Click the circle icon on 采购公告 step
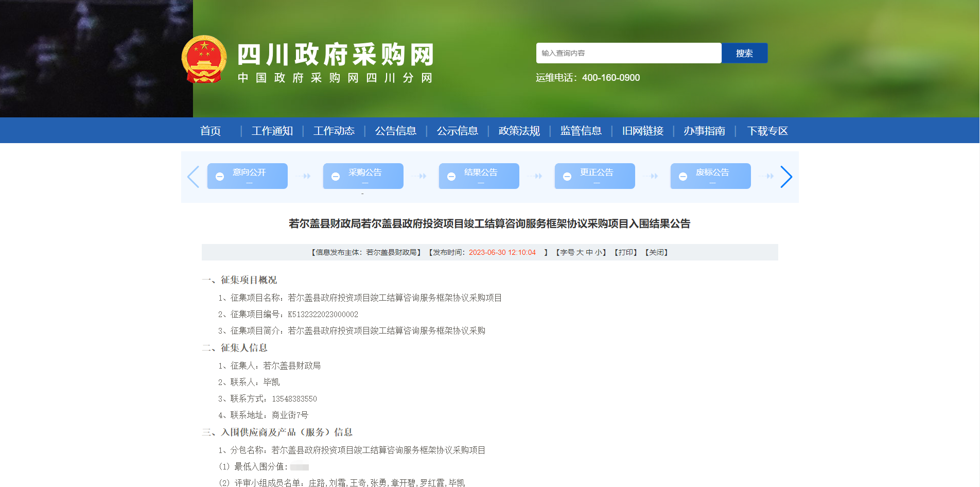 336,177
